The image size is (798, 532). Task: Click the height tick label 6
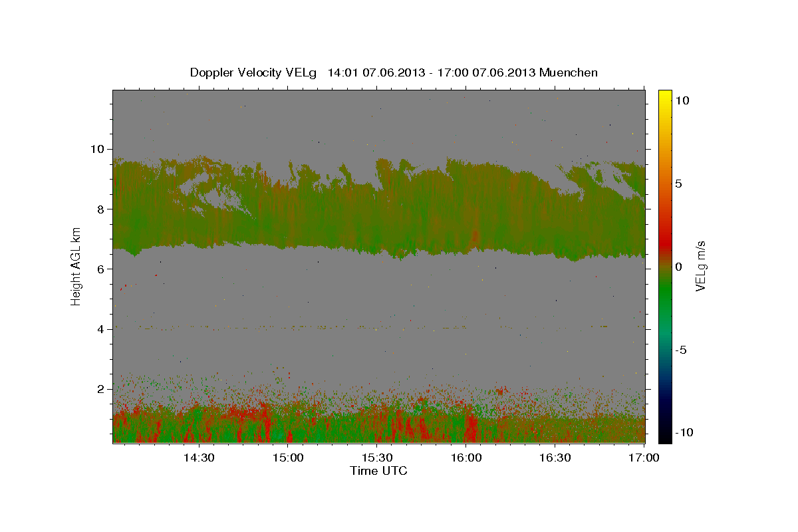coord(100,269)
